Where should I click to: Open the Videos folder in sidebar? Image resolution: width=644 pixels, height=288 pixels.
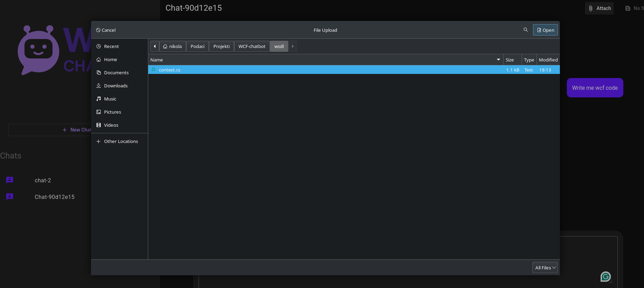(x=119, y=125)
